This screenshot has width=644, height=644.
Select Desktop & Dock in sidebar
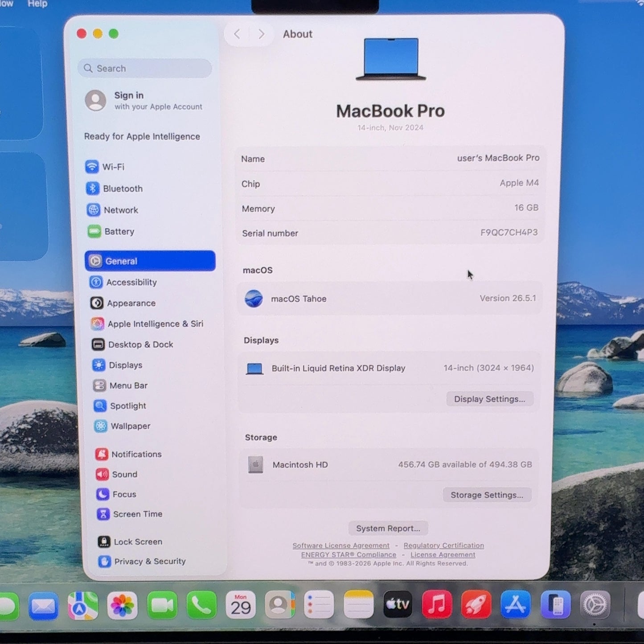[x=132, y=345]
